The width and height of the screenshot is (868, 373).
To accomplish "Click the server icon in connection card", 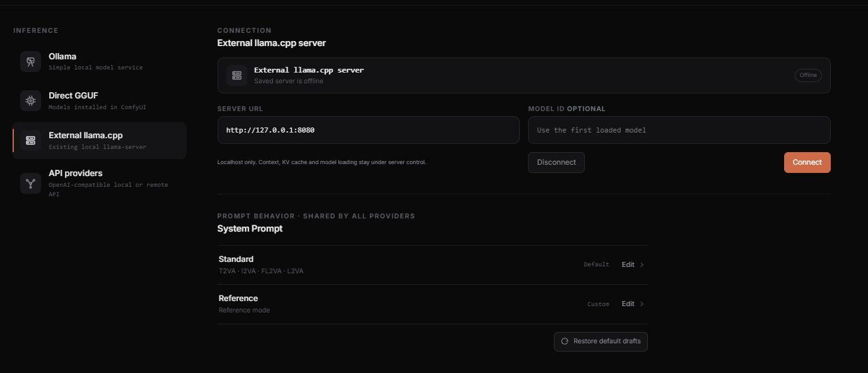I will [x=237, y=75].
